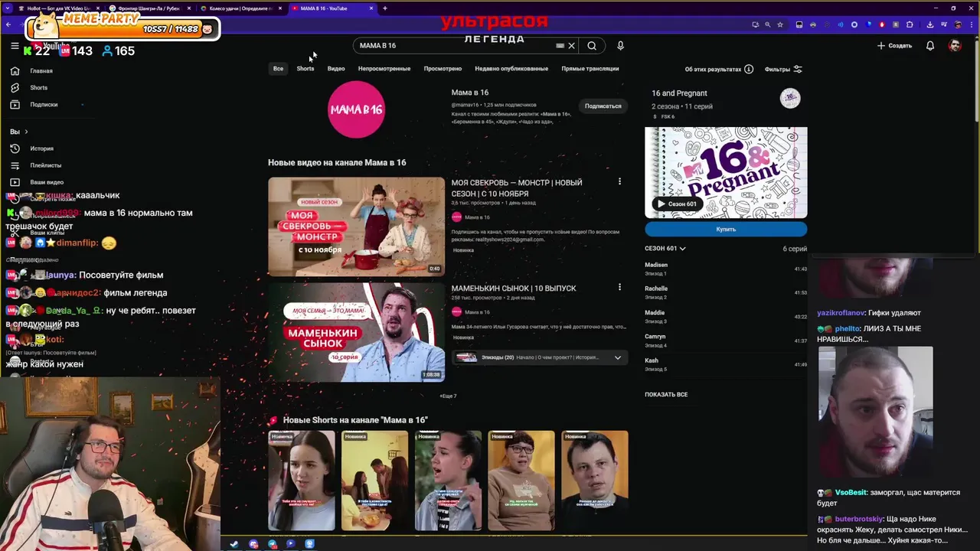980x551 pixels.
Task: Click the blue Купить button
Action: coord(726,229)
